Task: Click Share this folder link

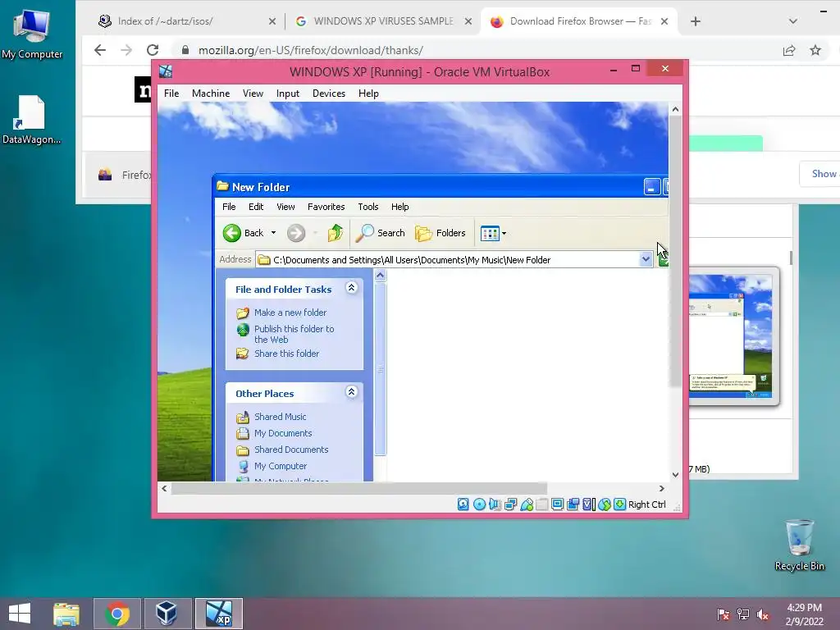Action: tap(286, 354)
